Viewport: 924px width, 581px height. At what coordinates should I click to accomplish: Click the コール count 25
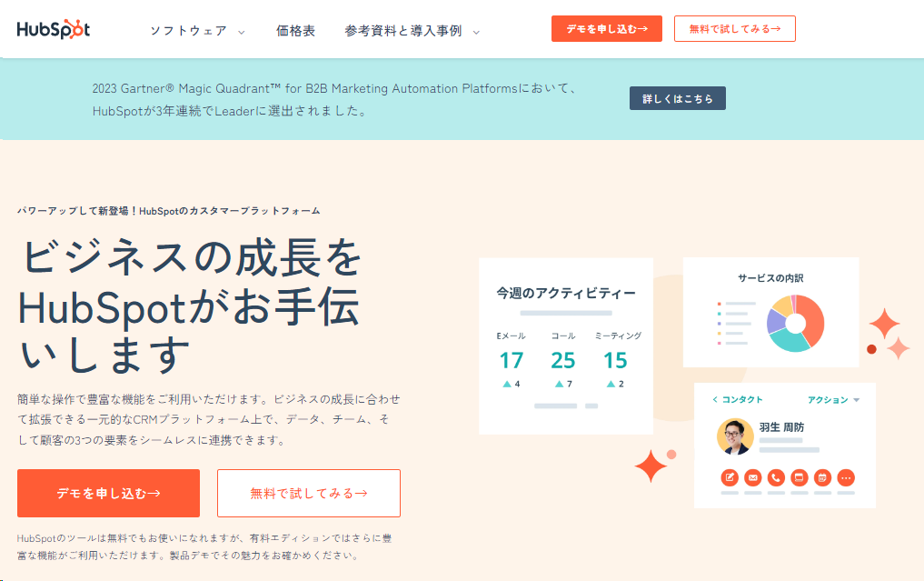562,360
